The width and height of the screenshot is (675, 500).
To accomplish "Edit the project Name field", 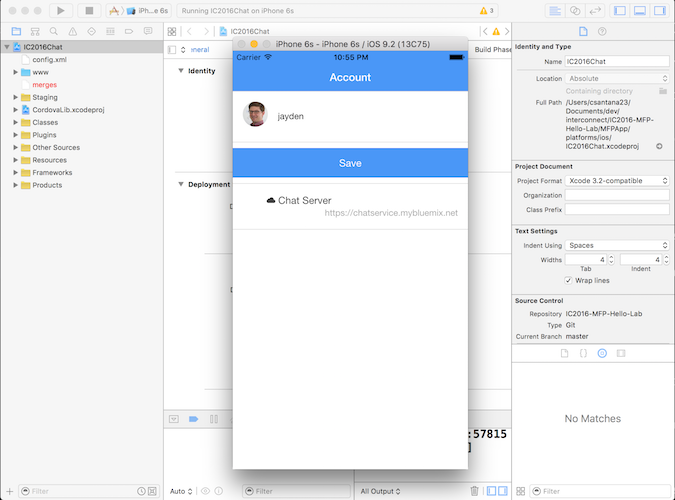I will click(617, 62).
